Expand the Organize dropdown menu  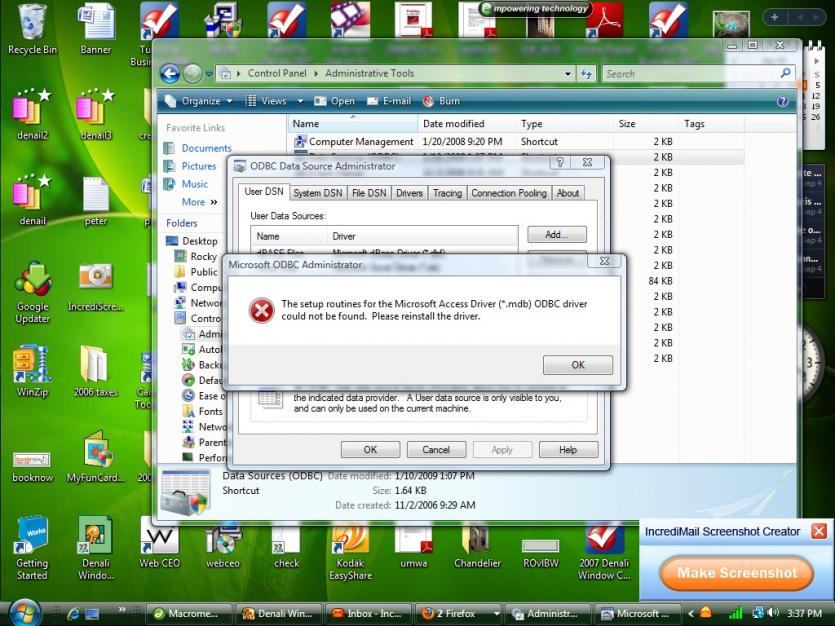(x=199, y=101)
